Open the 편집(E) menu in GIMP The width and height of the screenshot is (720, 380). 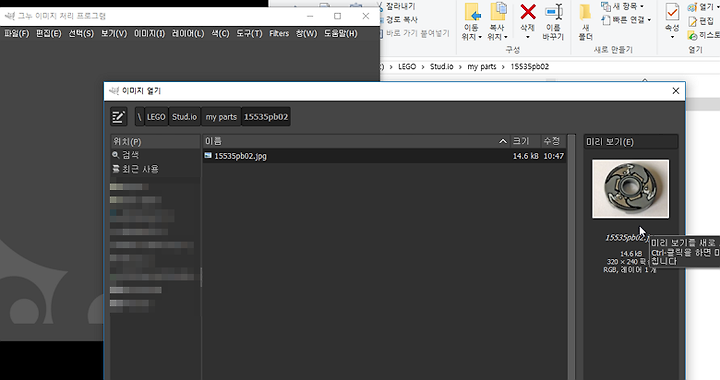click(x=49, y=34)
